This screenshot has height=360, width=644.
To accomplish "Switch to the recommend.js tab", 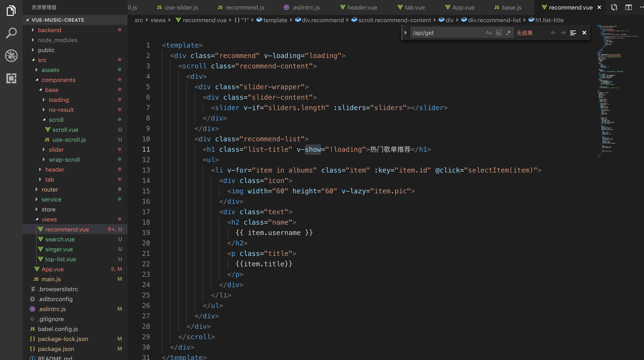I will tap(244, 7).
